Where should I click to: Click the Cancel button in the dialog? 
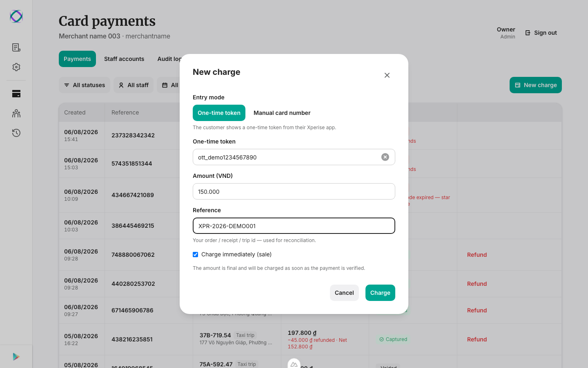click(344, 293)
